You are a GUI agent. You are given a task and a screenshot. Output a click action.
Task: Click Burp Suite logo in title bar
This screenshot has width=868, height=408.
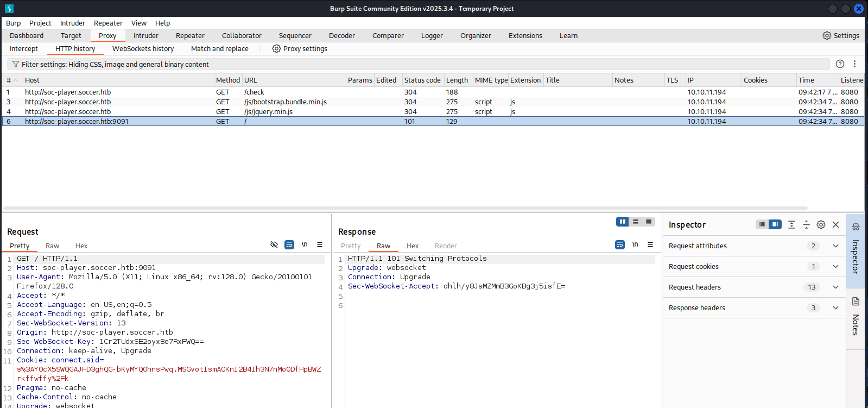point(9,8)
